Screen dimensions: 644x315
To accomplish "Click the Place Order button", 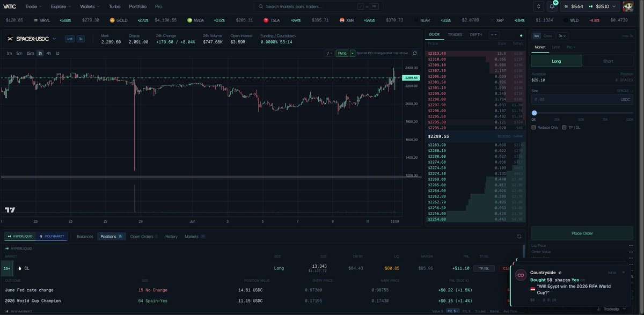I will click(x=582, y=233).
